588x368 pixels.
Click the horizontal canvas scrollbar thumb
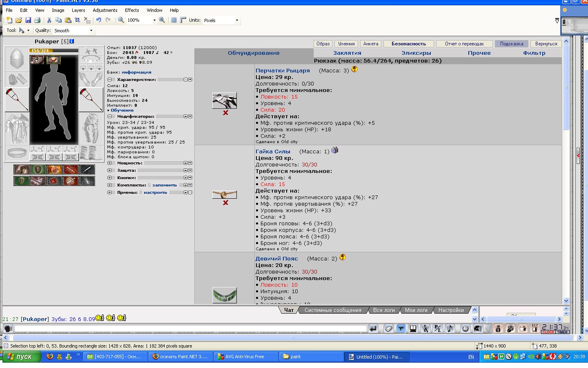pyautogui.click(x=292, y=338)
